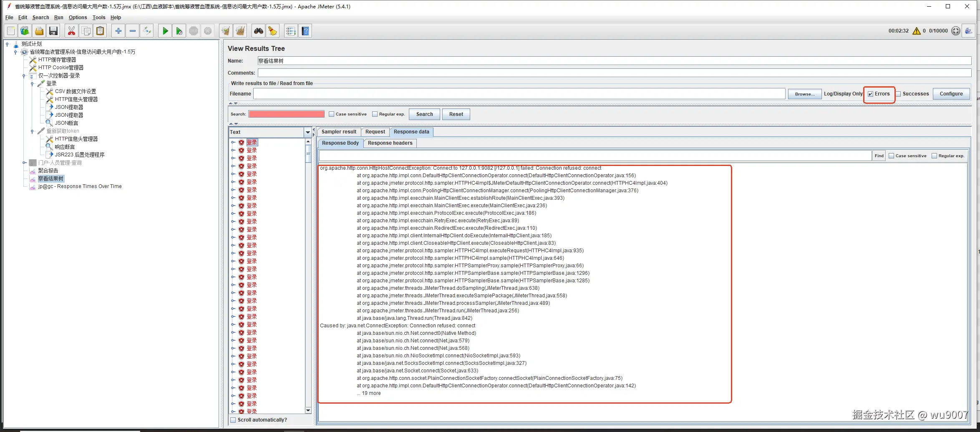Screen dimensions: 980x432
Task: Click the Expand All plus icon
Action: [118, 31]
